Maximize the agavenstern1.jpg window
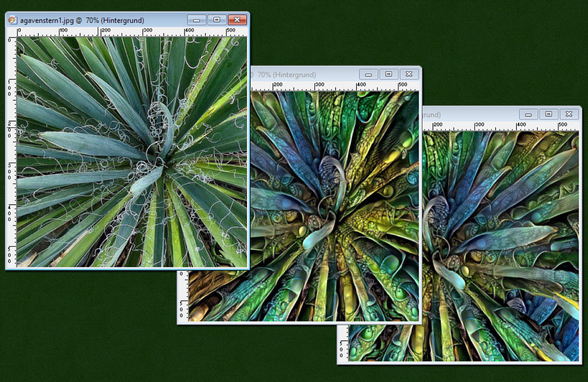588x382 pixels. pyautogui.click(x=216, y=20)
